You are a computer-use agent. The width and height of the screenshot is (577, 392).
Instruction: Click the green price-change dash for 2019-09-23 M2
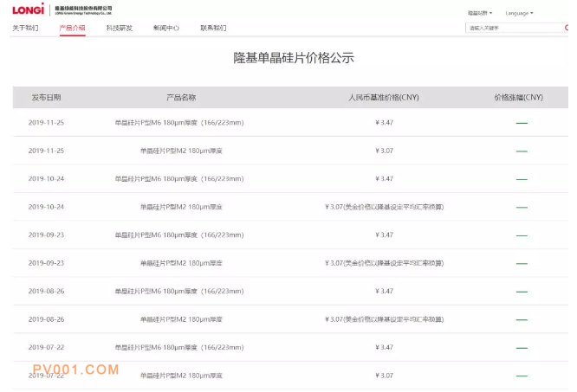(522, 263)
